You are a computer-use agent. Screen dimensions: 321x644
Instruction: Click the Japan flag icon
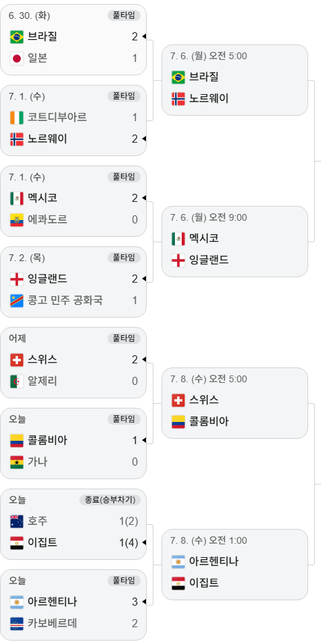(x=17, y=59)
